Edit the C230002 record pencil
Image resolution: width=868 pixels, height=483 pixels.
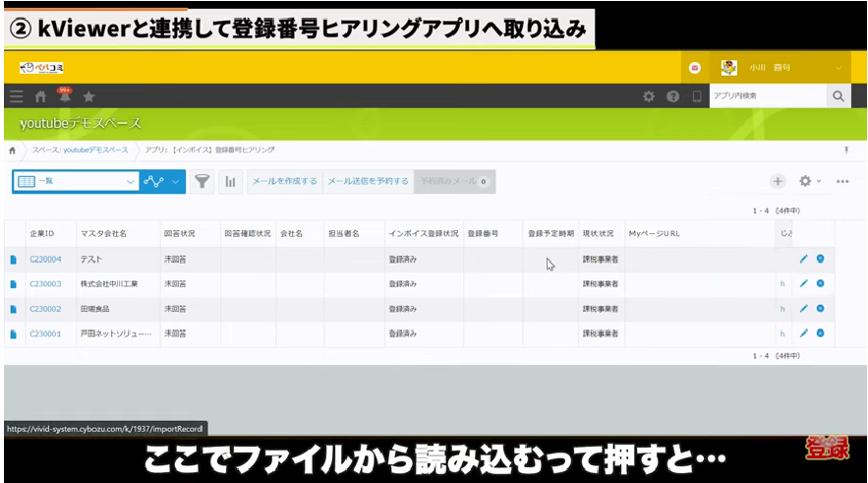[x=803, y=309]
